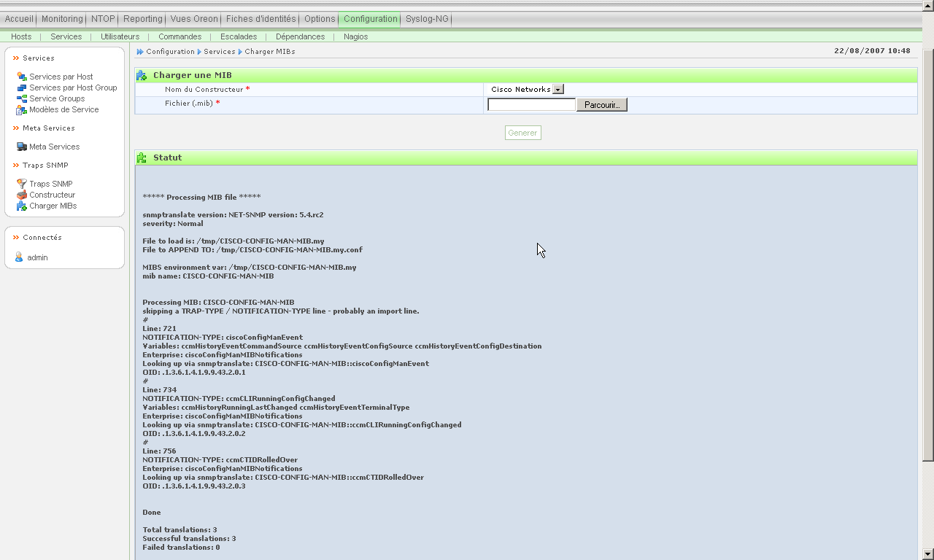The width and height of the screenshot is (934, 560).
Task: Click the Services par Host icon
Action: [x=22, y=77]
